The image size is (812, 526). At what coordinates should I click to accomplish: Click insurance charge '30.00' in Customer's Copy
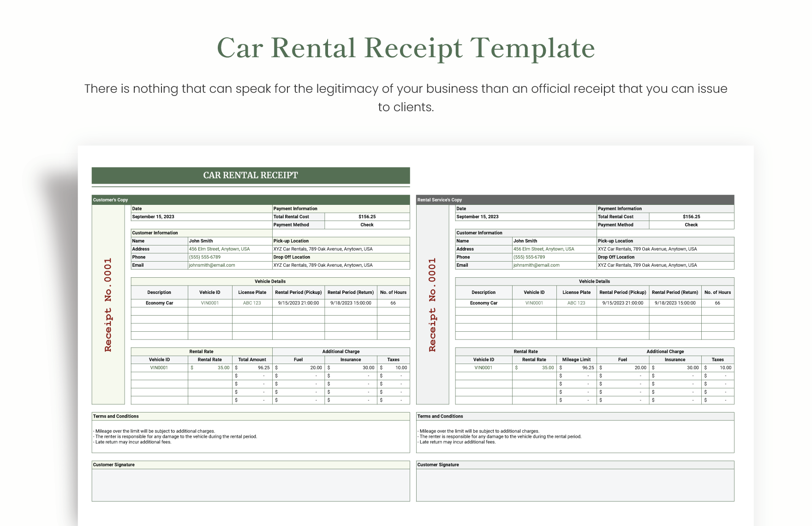tap(369, 368)
